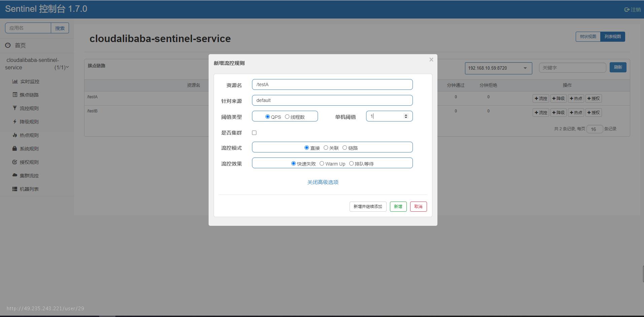
Task: Click the red 取消 button
Action: pyautogui.click(x=418, y=207)
